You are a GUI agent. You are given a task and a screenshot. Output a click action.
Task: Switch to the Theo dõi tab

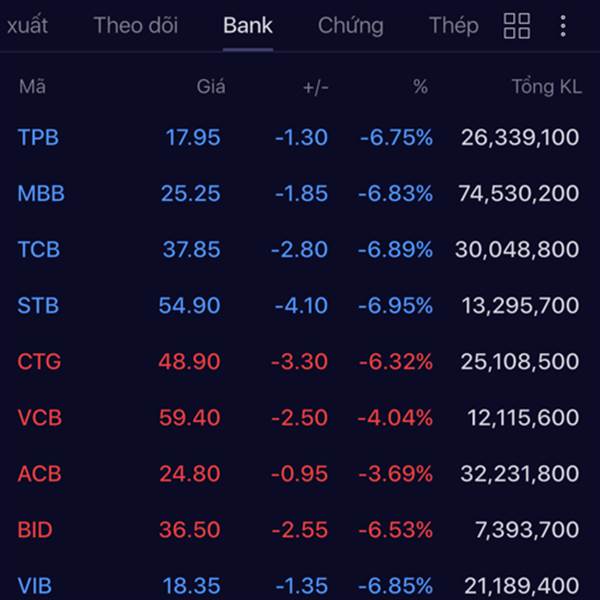pos(136,26)
